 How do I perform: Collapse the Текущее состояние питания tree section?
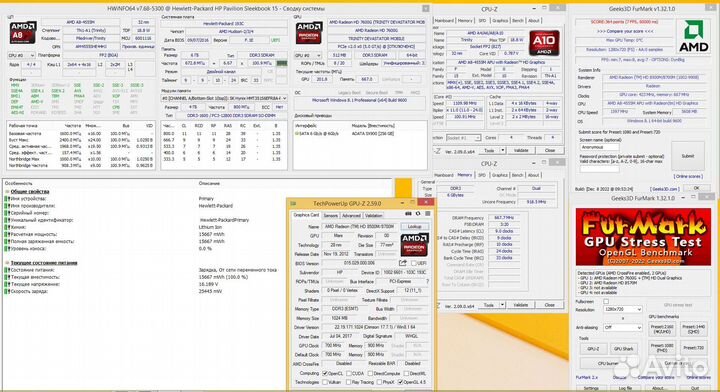(7, 263)
